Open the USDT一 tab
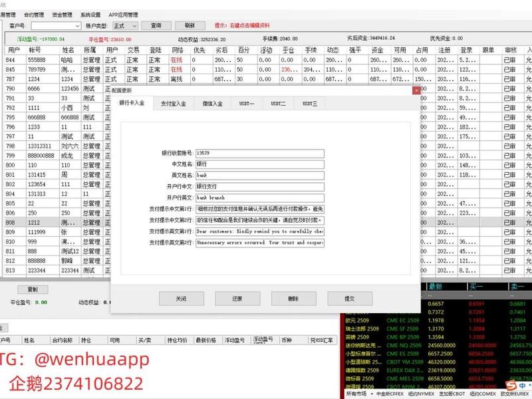Viewport: 532px width, 399px height. pos(246,104)
